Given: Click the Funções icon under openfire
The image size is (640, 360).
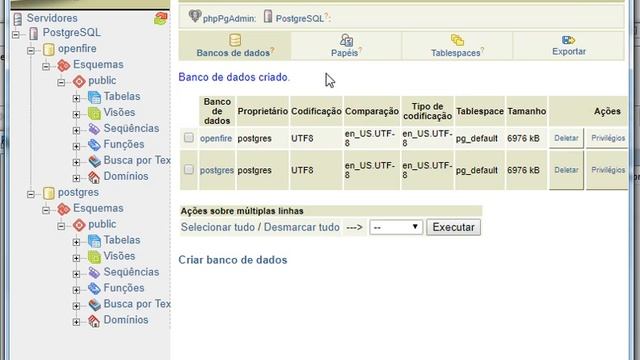Looking at the screenshot, I should 94,145.
